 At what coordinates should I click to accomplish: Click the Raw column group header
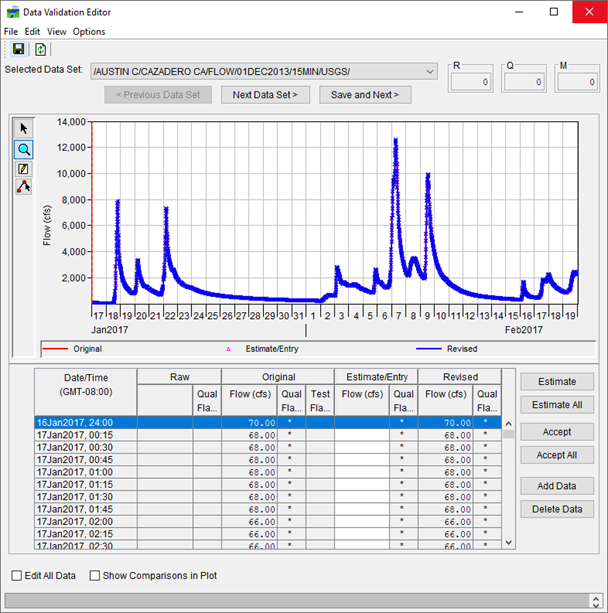[179, 377]
